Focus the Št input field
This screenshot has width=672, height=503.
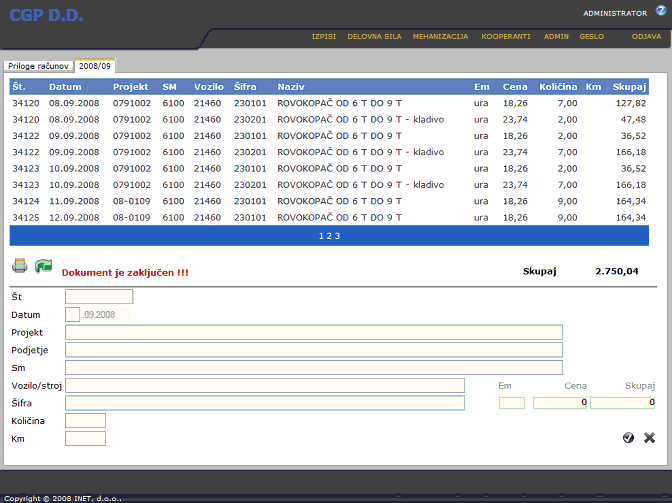coord(99,296)
